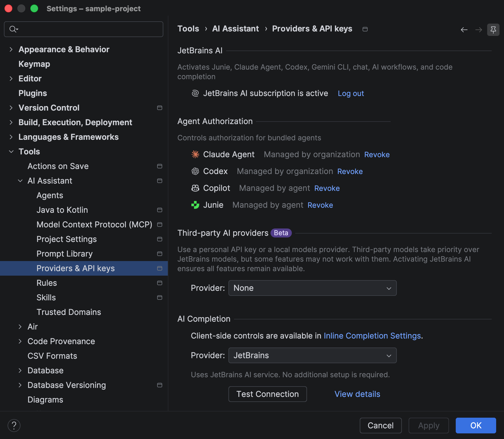This screenshot has height=439, width=504.
Task: Open the Agents settings page
Action: (x=50, y=195)
